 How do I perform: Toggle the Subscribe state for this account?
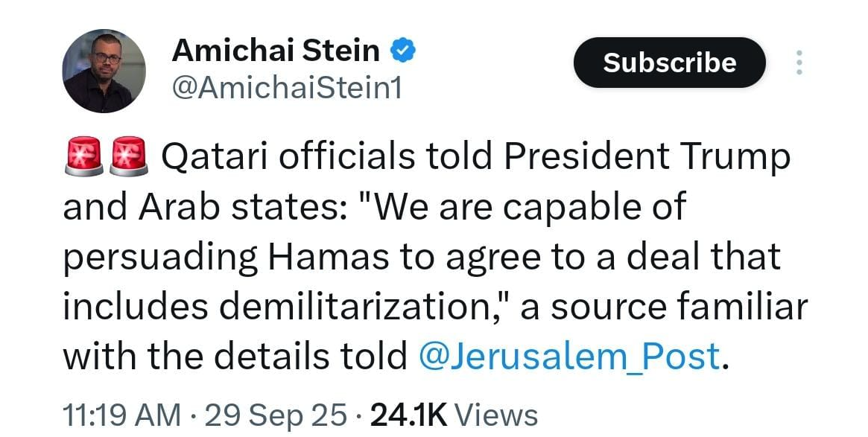click(668, 63)
